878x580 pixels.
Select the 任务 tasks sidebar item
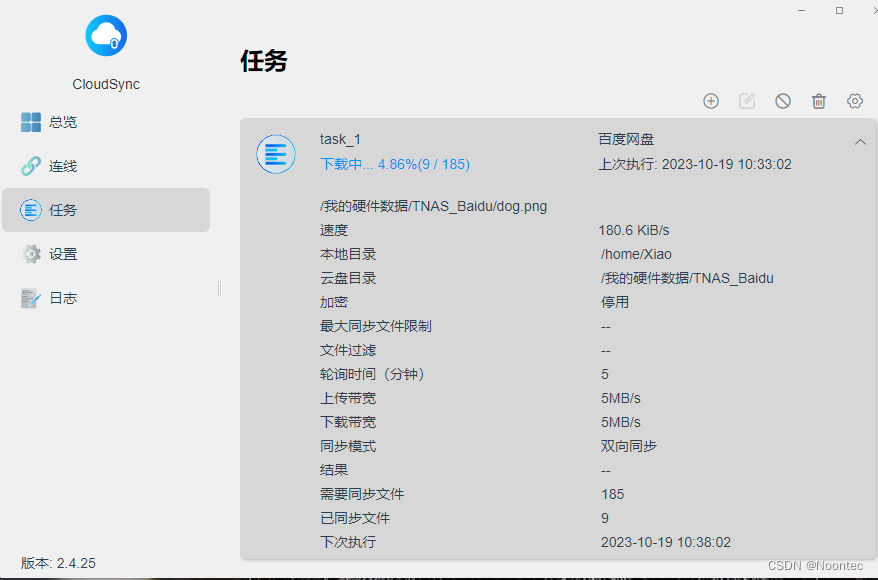tap(106, 210)
